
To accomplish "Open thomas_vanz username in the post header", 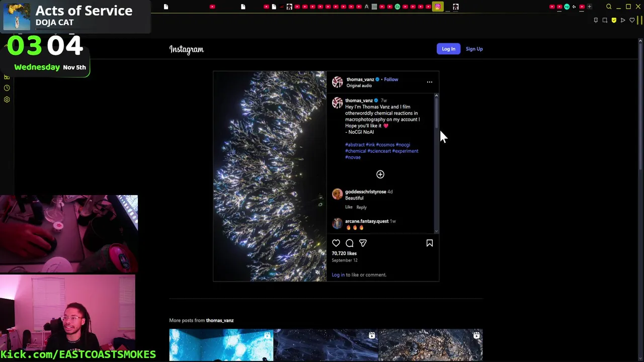I will coord(360,79).
